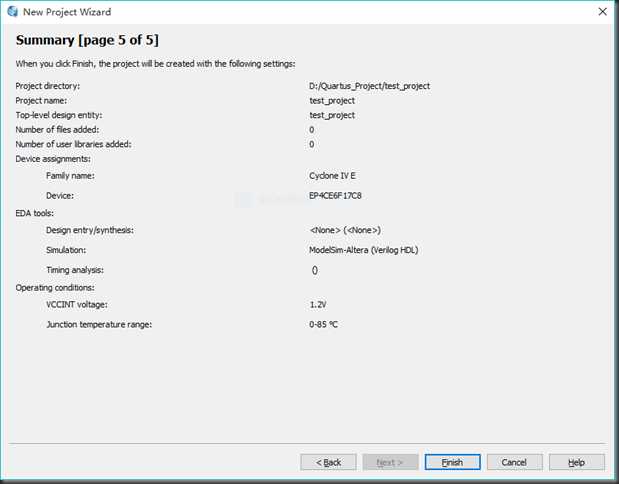This screenshot has height=484, width=619.
Task: Click the ModelSim-Altera (Verilog HDL) simulation value
Action: coord(364,250)
